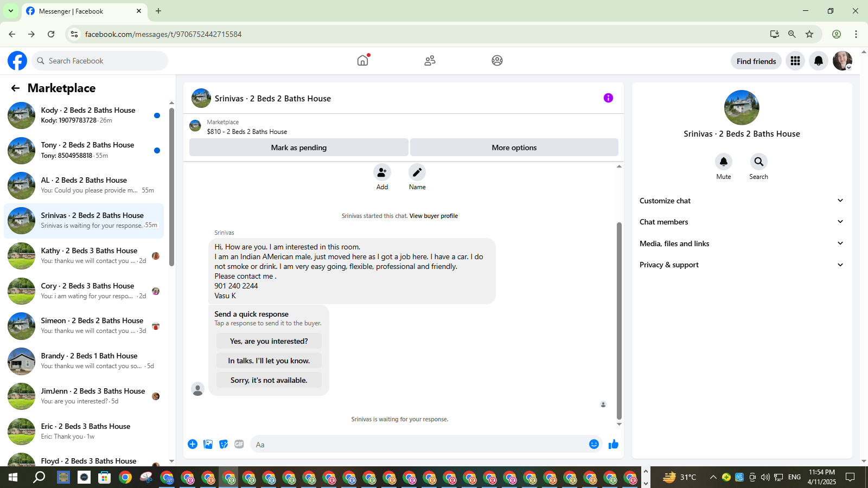Open the View buyer profile link

coord(433,216)
